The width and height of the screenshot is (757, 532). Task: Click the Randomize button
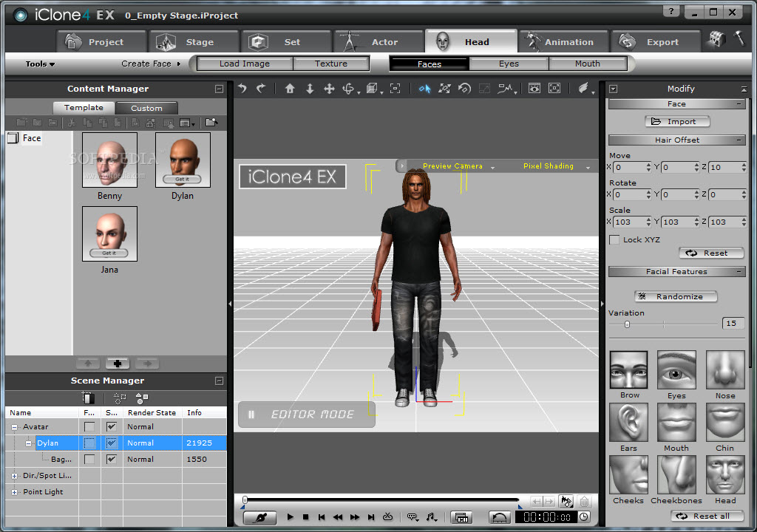coord(676,296)
